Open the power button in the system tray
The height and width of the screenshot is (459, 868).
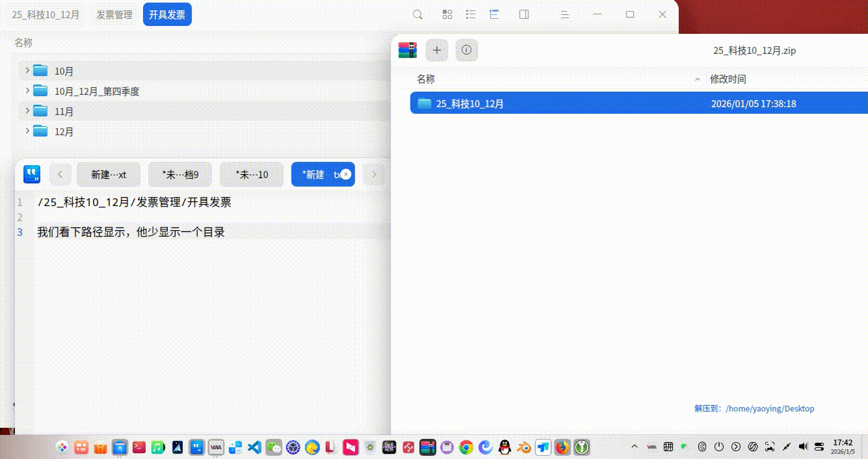click(719, 447)
